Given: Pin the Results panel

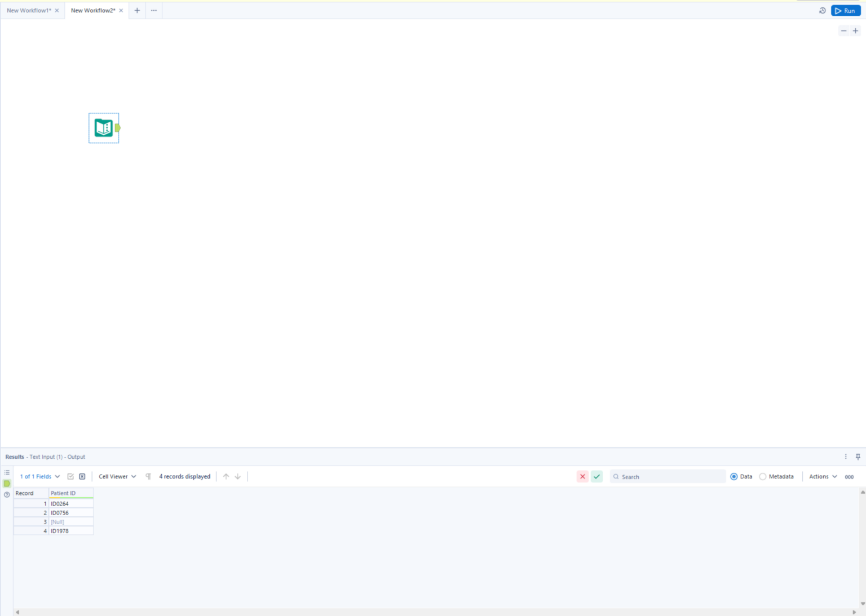Looking at the screenshot, I should click(x=858, y=457).
